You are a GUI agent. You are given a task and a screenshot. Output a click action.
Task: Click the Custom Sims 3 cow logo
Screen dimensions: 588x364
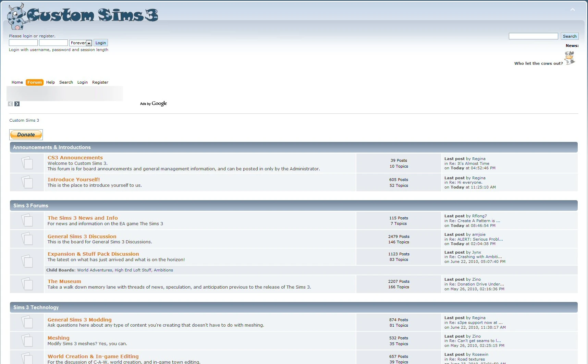click(83, 16)
